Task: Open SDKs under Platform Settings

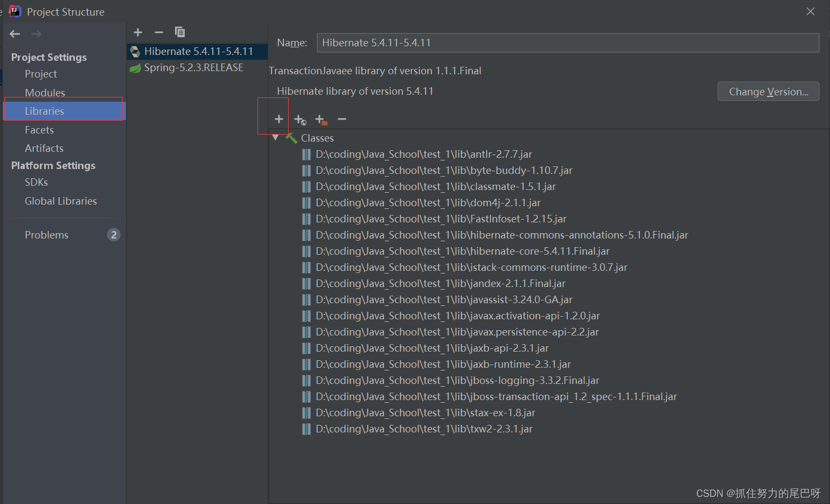Action: tap(36, 182)
